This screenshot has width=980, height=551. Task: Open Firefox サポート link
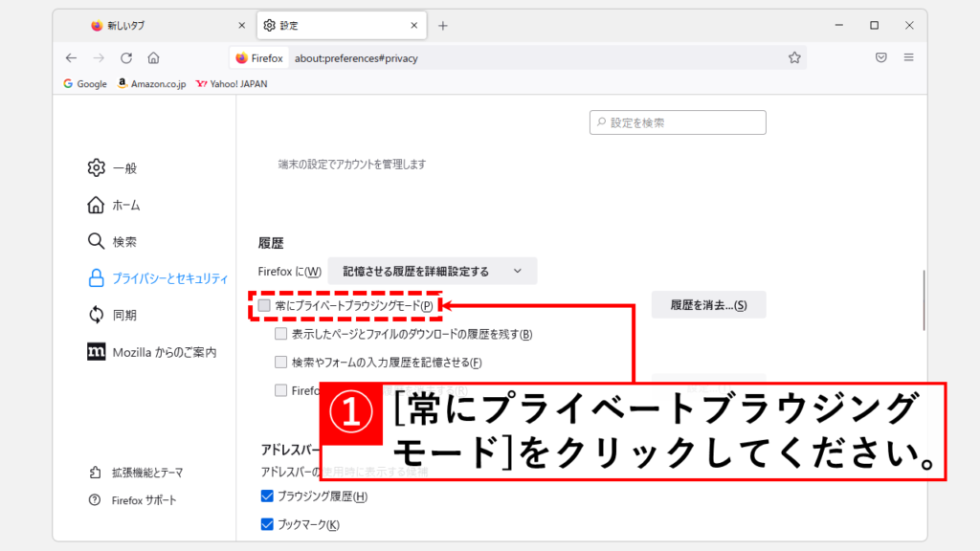point(132,500)
